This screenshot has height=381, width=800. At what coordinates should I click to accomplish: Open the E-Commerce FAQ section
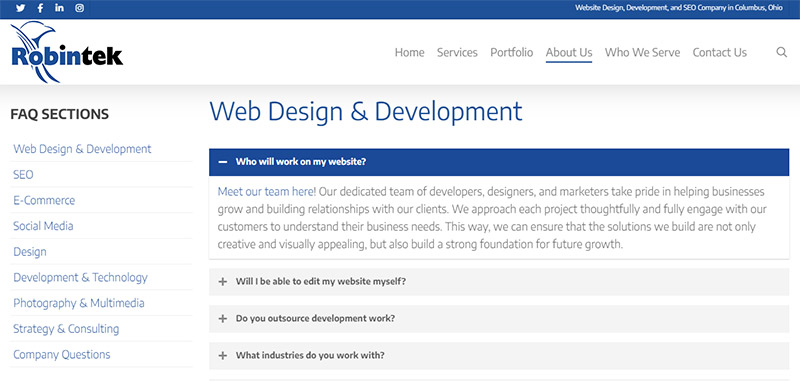click(x=44, y=200)
